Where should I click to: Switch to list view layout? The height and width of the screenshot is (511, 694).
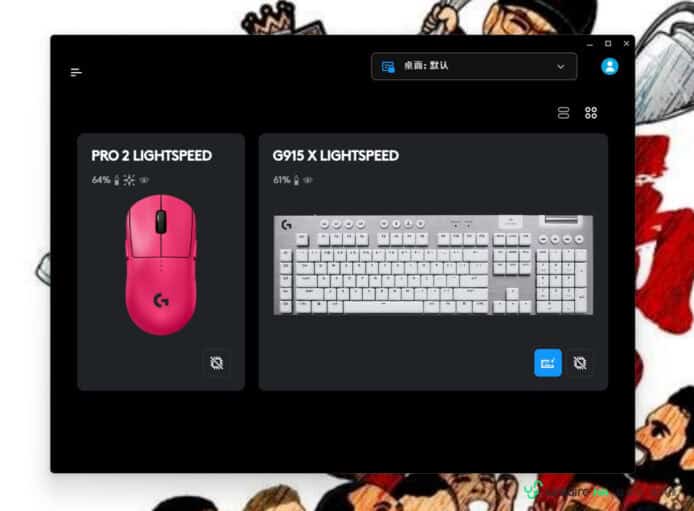coord(563,113)
